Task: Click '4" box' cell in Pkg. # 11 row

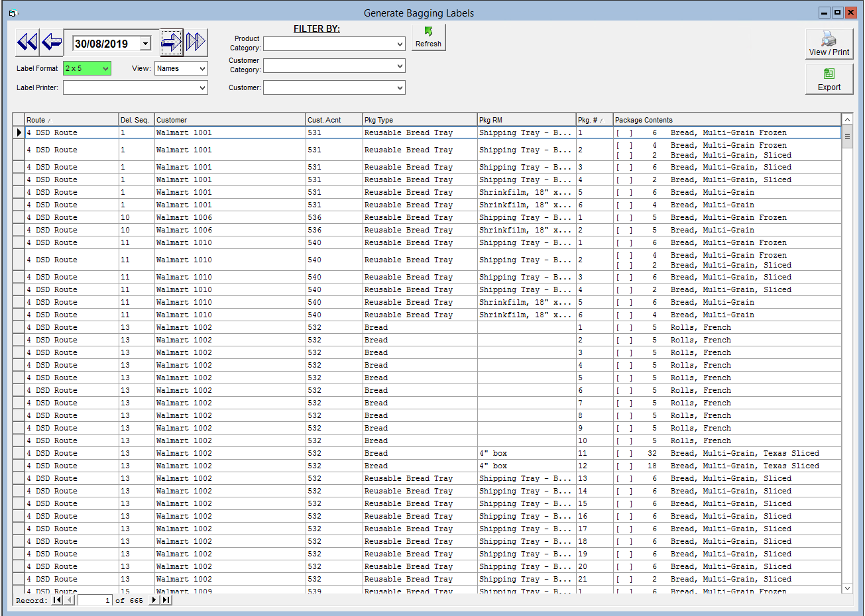Action: pyautogui.click(x=526, y=453)
